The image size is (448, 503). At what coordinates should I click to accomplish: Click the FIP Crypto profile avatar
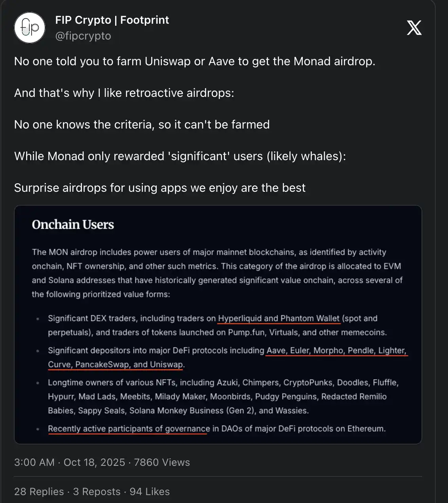tap(30, 28)
